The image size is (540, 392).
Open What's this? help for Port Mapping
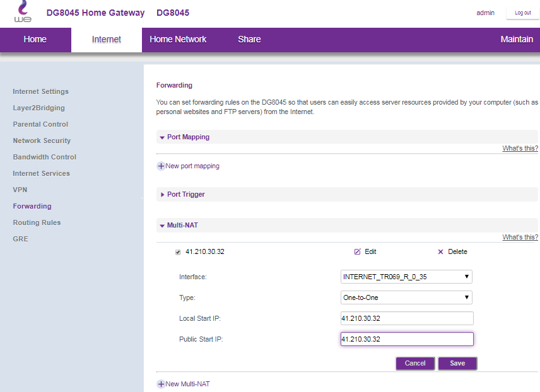(520, 148)
